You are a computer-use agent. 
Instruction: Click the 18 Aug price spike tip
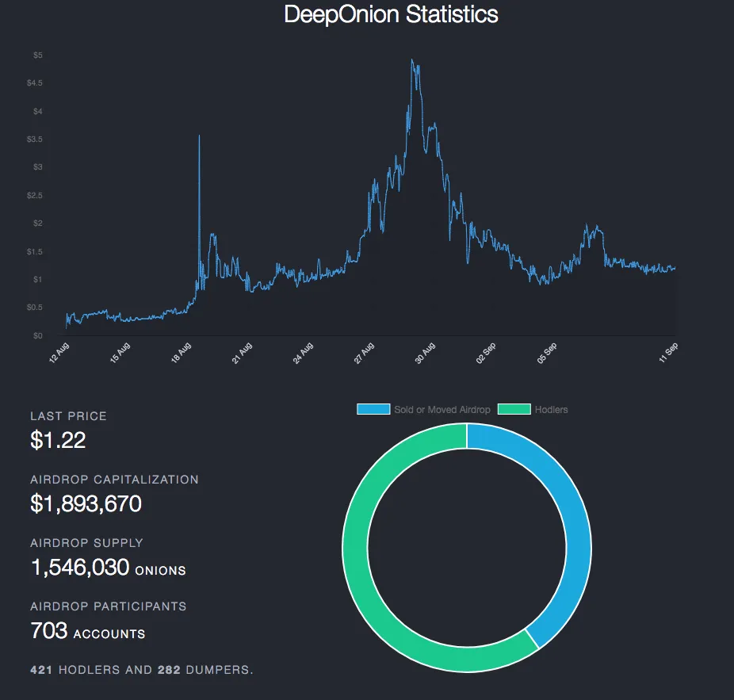click(x=200, y=136)
